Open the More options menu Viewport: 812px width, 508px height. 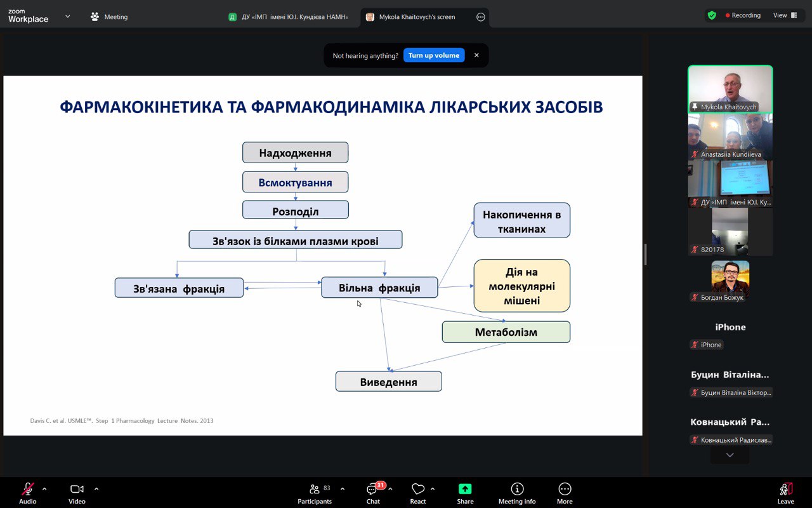coord(565,489)
